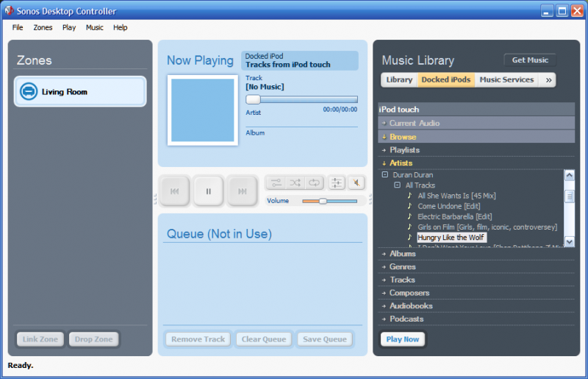
Task: Click the Drop Zone button
Action: [94, 339]
